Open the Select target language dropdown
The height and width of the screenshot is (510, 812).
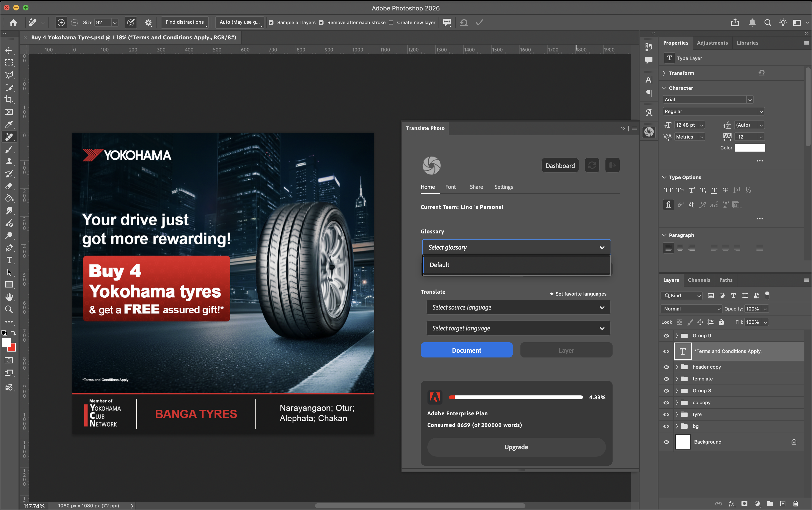[x=518, y=329]
